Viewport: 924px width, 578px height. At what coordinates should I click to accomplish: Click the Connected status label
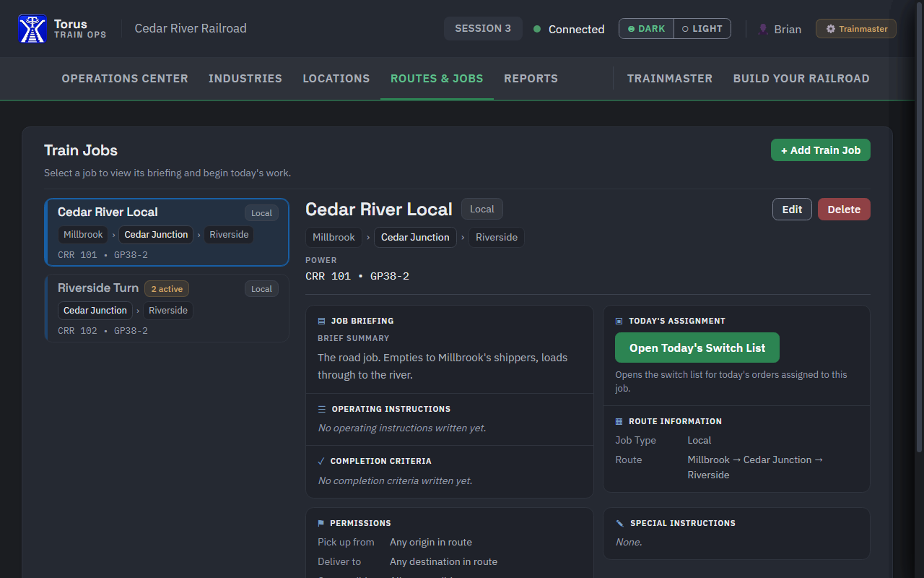[576, 30]
